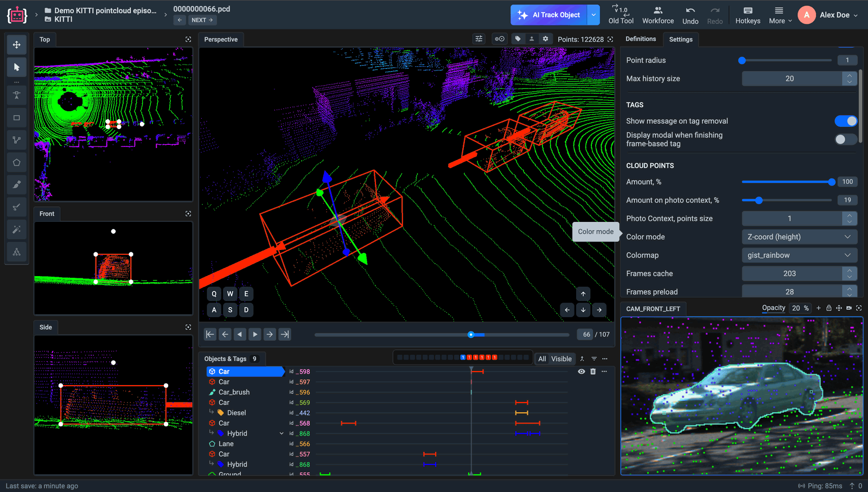Maximize the Front view panel

(188, 214)
